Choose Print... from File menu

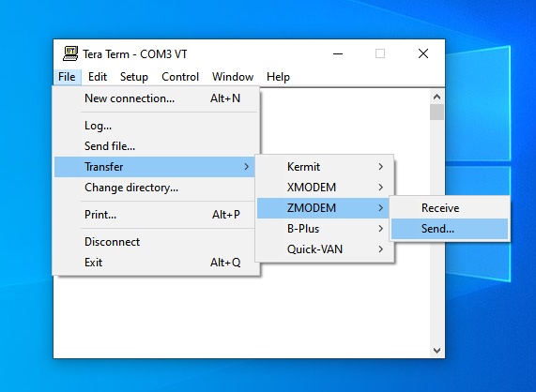(156, 215)
